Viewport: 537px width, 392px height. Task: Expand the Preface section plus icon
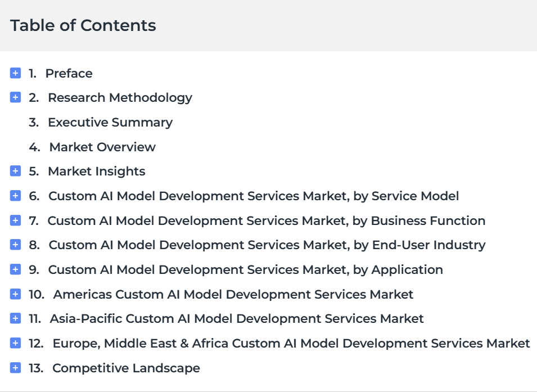click(x=15, y=73)
